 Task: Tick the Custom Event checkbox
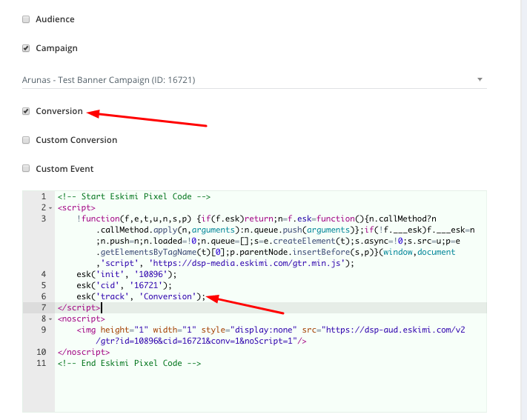click(26, 168)
